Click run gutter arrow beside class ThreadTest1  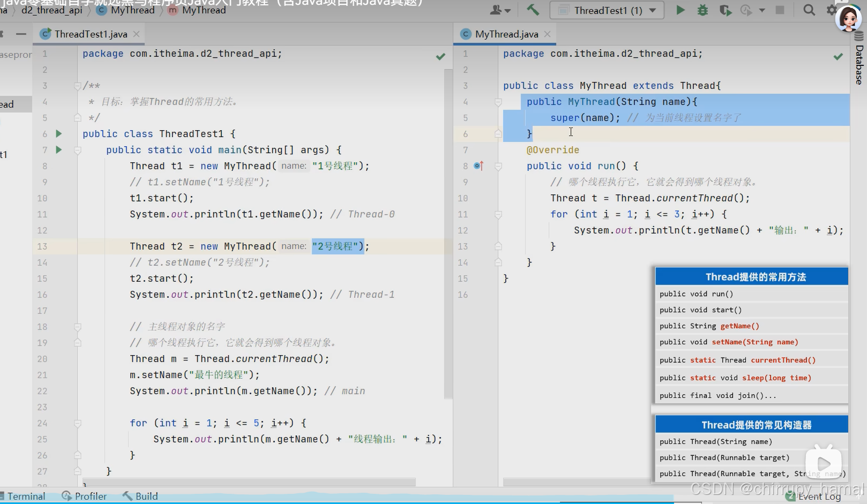pyautogui.click(x=59, y=133)
